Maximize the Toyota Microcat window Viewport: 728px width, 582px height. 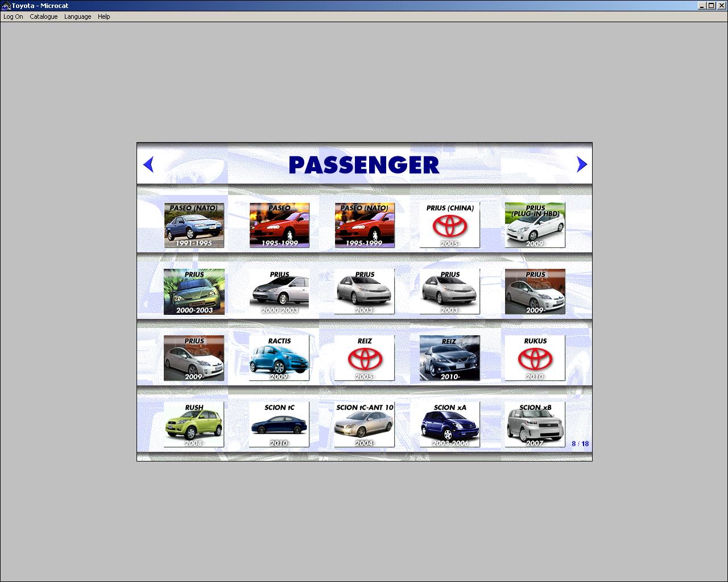pos(712,6)
